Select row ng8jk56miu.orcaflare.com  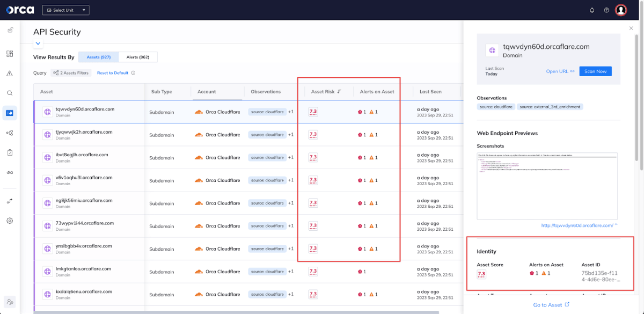tap(248, 203)
